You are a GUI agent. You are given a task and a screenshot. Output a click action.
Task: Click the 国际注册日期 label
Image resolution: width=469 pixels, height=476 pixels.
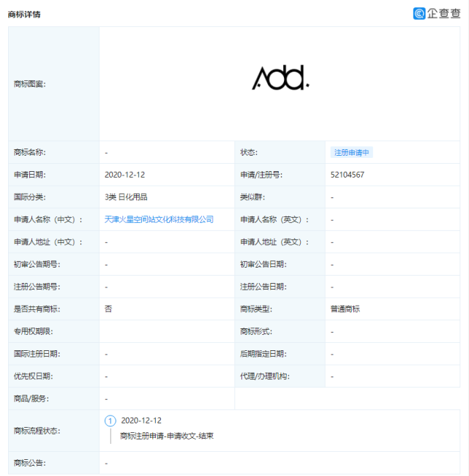click(37, 354)
